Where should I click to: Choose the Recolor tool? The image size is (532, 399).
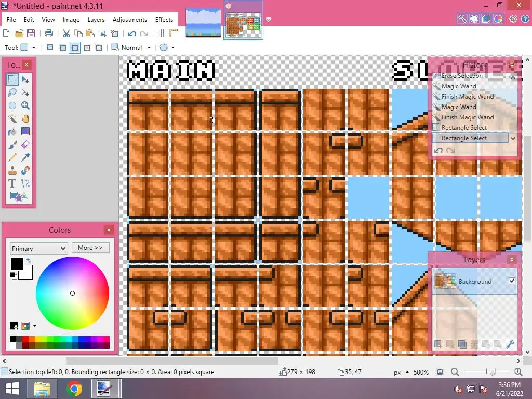25,170
